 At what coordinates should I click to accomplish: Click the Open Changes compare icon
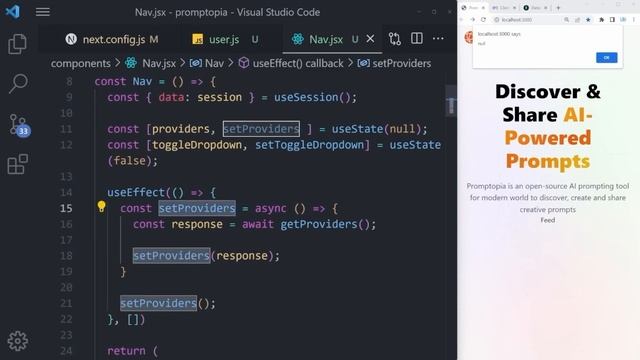tap(394, 39)
